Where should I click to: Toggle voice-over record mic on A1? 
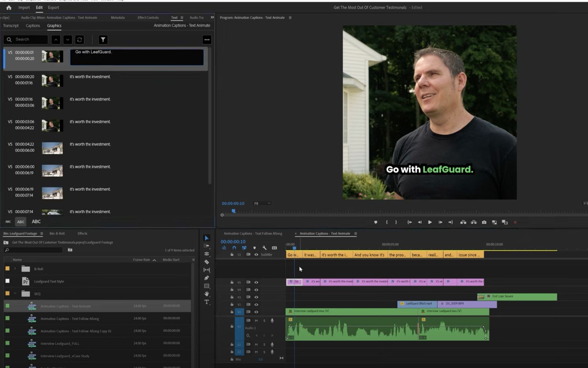click(x=272, y=321)
